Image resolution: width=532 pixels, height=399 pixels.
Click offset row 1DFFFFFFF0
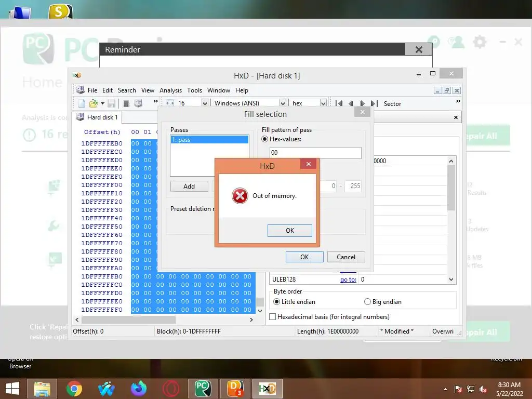102,310
